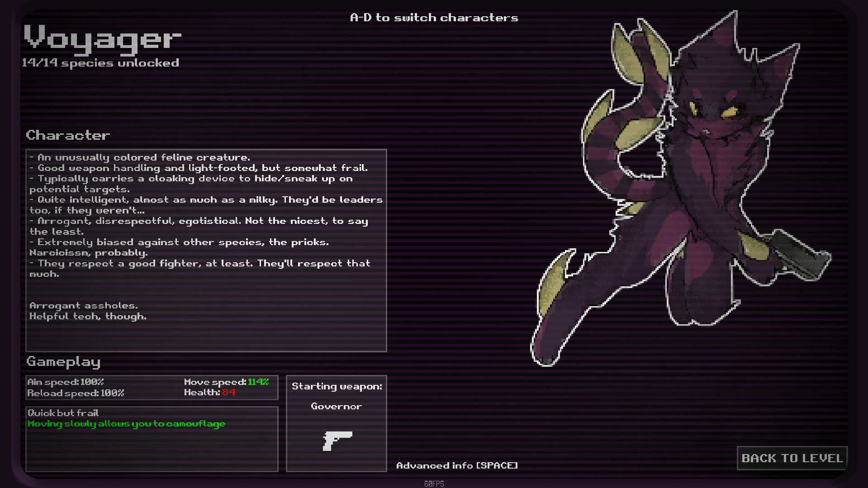Click the 'Governor' weapon name
Screen dimensions: 868x488
coord(337,406)
